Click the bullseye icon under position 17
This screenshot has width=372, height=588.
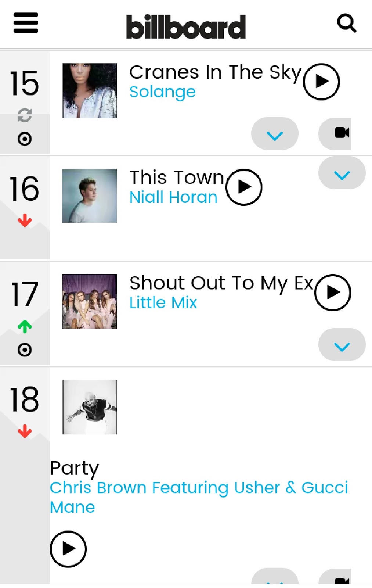pyautogui.click(x=24, y=350)
